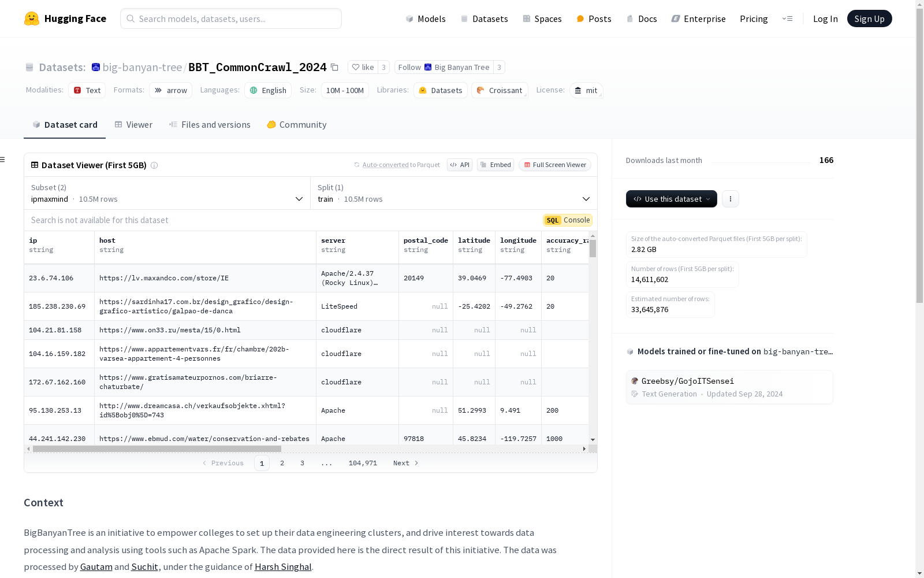
Task: Go to page 3 of the viewer
Action: [x=302, y=463]
